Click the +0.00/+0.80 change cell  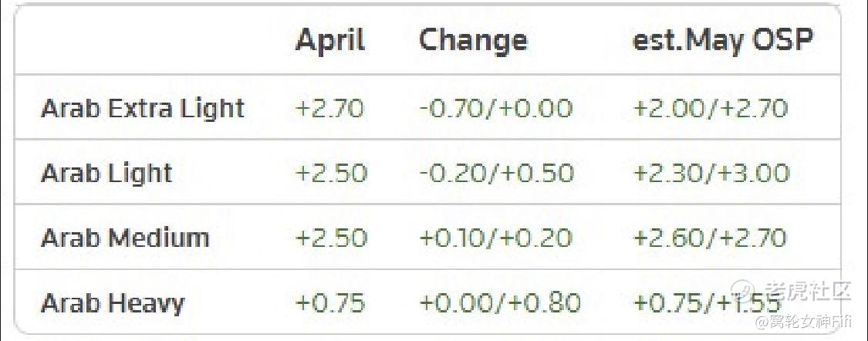pos(500,303)
